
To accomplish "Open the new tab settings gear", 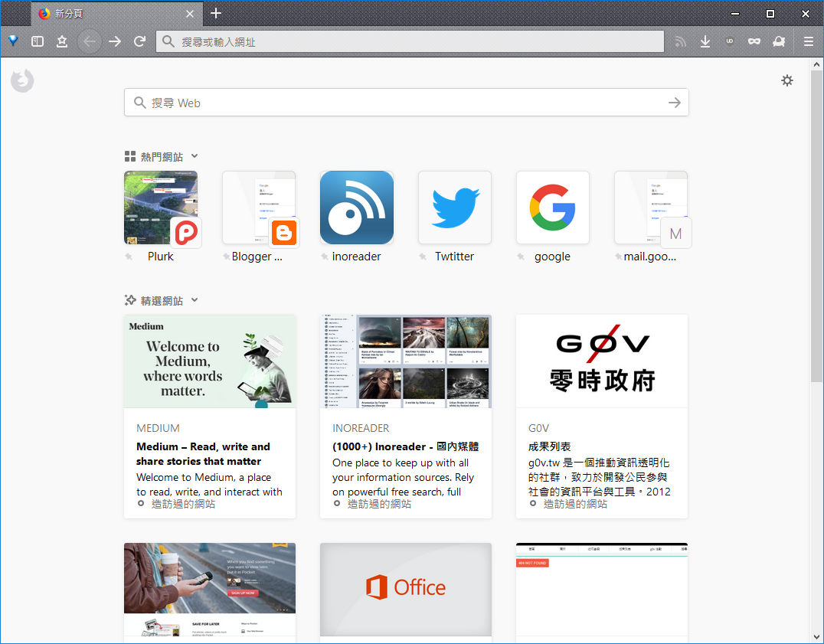I will [x=787, y=80].
